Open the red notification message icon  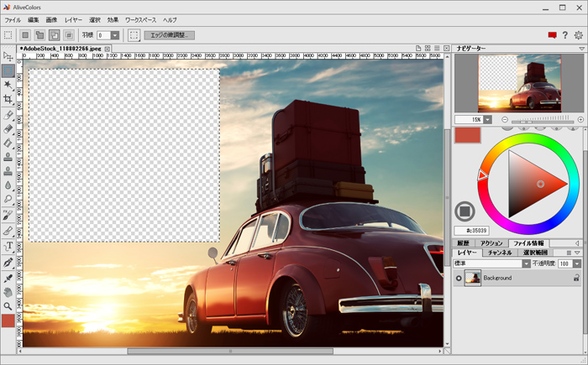point(552,35)
